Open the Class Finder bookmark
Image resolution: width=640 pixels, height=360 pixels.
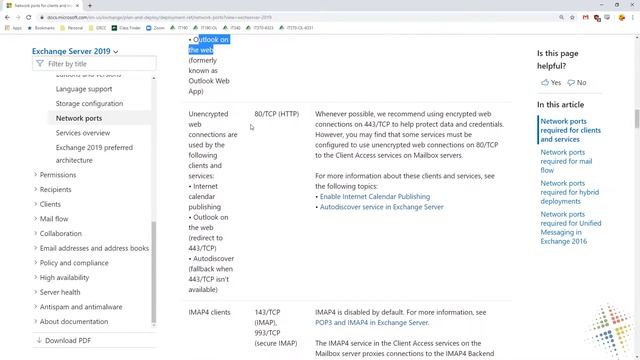click(126, 28)
